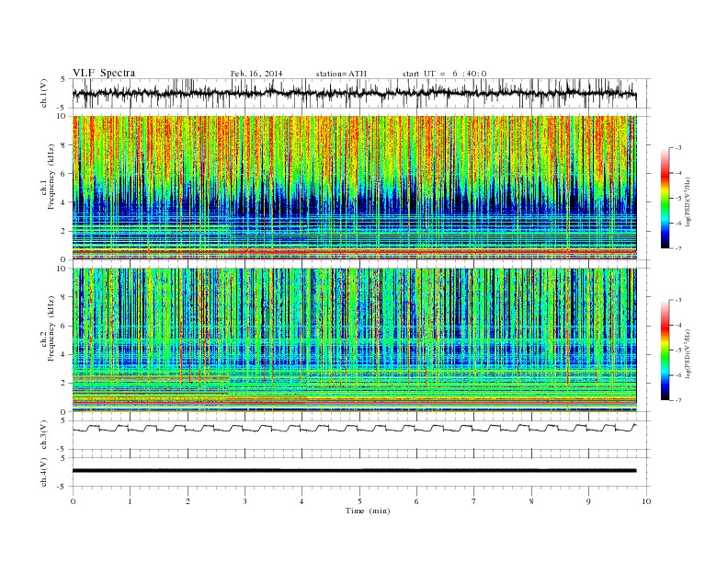Click the "ch.3(V)" axis label
This screenshot has width=728, height=563.
click(x=44, y=435)
